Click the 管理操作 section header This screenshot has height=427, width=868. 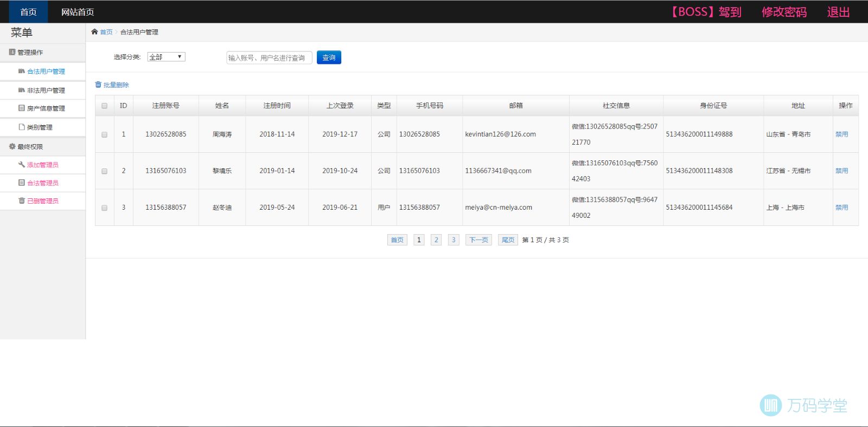43,53
